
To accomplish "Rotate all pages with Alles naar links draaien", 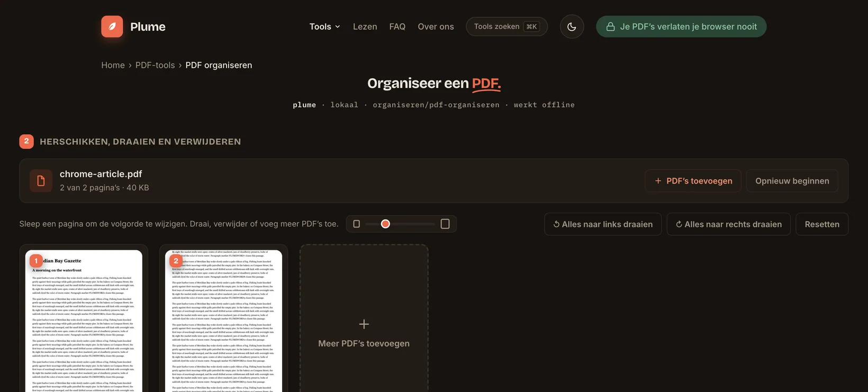I will click(603, 224).
